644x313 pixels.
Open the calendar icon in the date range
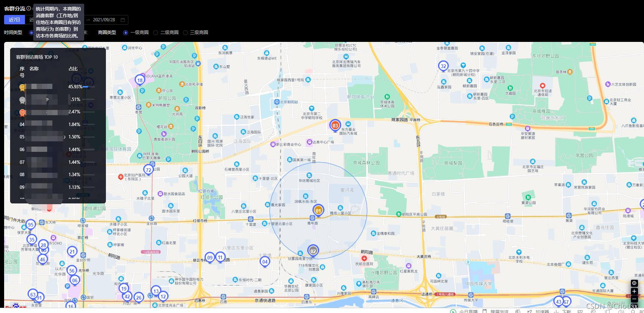click(x=123, y=20)
